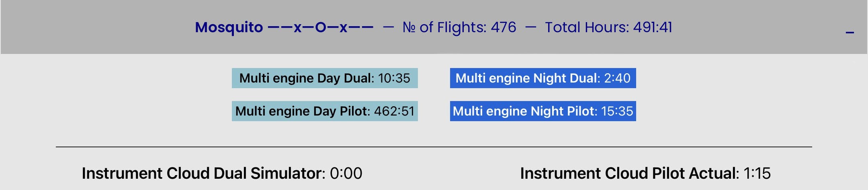Select the Multi engine Day Dual badge
The height and width of the screenshot is (190, 868).
tap(325, 78)
